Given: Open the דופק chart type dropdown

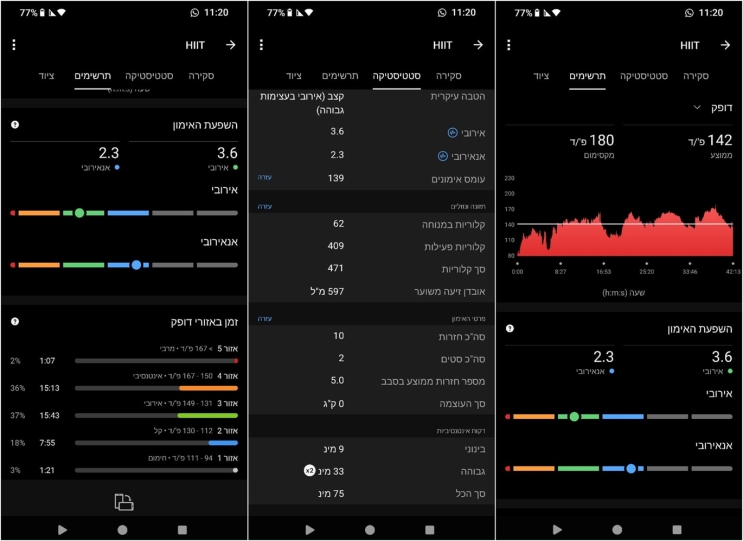Looking at the screenshot, I should 697,107.
